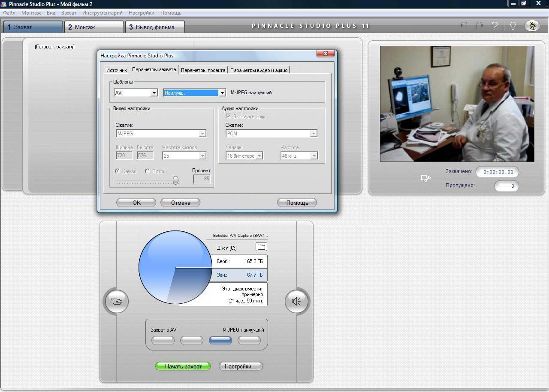The image size is (549, 392).
Task: Click the Помощь button in the dialog
Action: [297, 203]
